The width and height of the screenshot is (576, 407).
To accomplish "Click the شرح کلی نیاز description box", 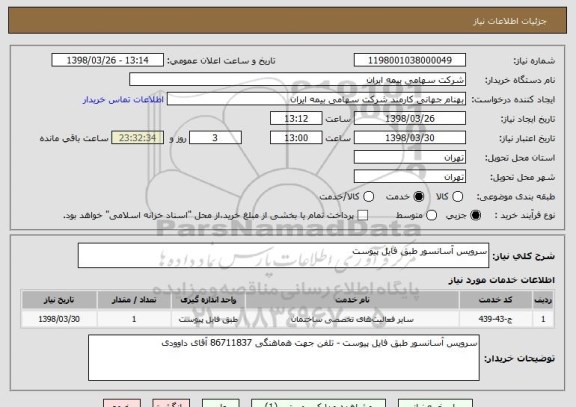I will [283, 255].
